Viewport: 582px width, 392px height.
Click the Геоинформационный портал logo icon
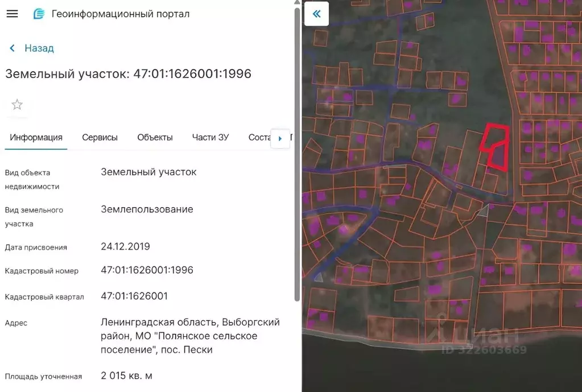pyautogui.click(x=39, y=14)
